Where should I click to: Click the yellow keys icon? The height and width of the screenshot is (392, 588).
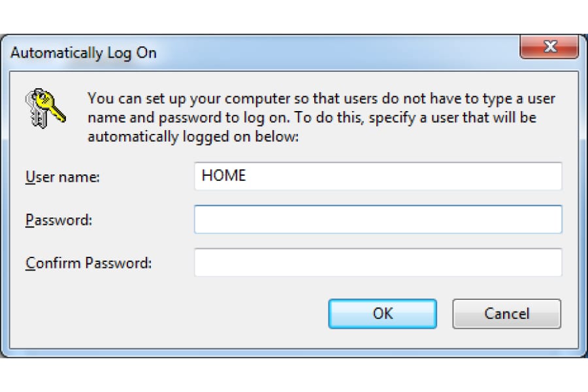pyautogui.click(x=45, y=108)
